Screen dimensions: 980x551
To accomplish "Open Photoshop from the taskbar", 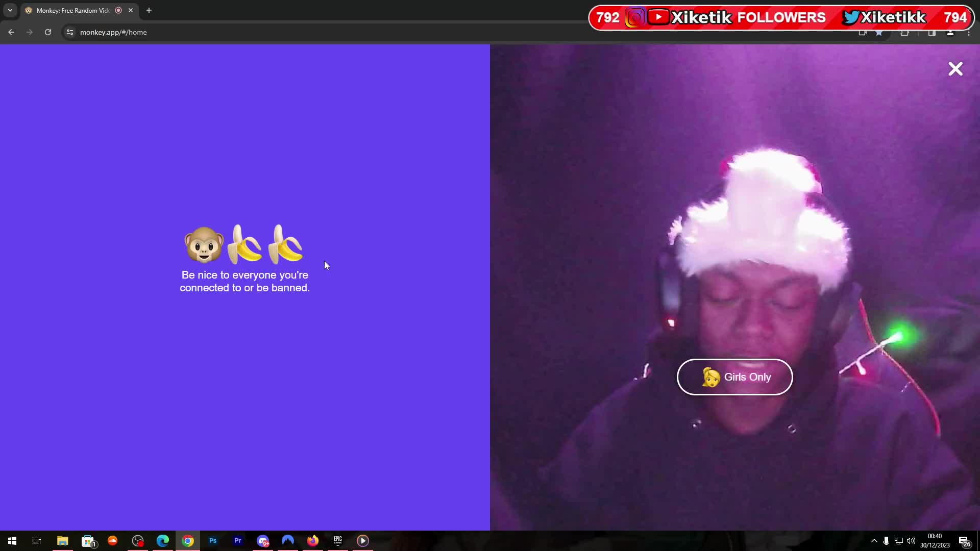I will 213,541.
